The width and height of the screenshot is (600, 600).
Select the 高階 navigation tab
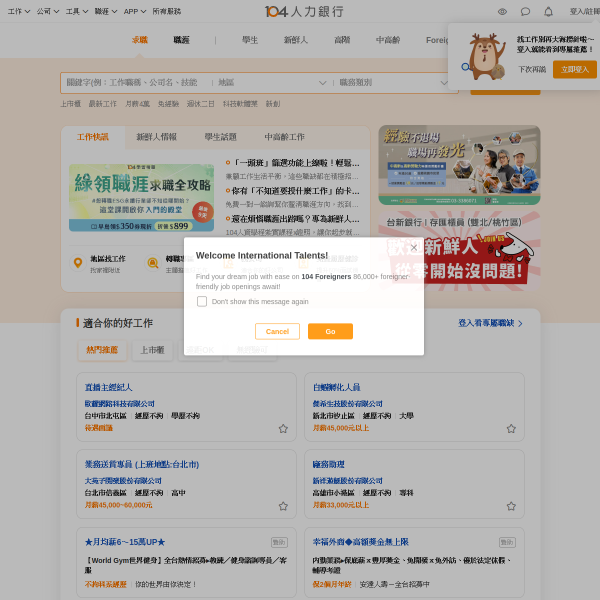click(x=342, y=40)
